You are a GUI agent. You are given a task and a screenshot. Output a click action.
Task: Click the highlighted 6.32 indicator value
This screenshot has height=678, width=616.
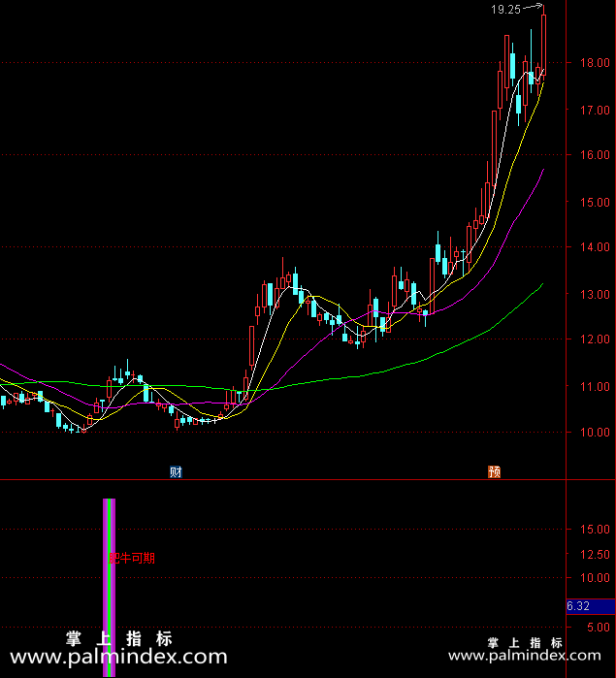(x=591, y=606)
